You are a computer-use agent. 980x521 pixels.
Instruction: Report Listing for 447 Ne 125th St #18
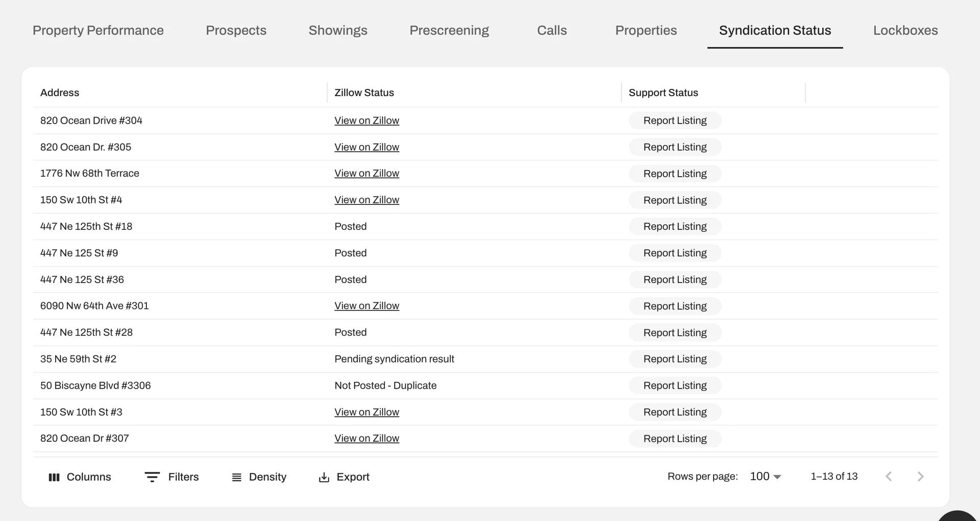pyautogui.click(x=675, y=226)
